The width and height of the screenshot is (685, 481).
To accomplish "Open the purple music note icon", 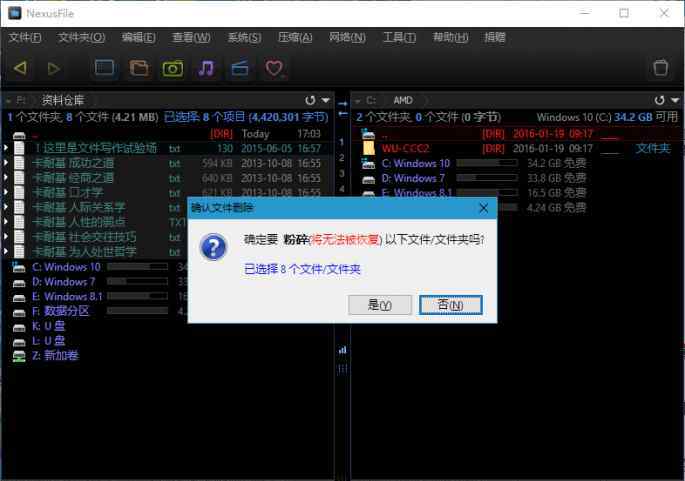I will (x=206, y=68).
